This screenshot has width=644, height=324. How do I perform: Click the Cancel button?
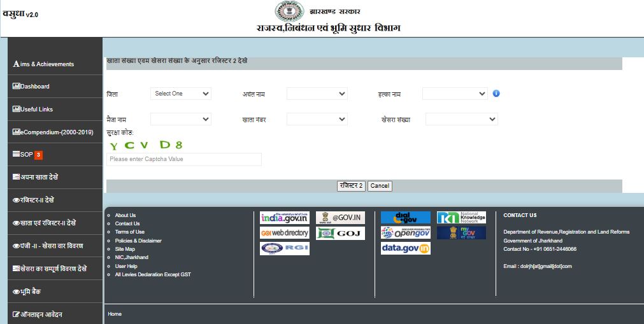click(380, 186)
